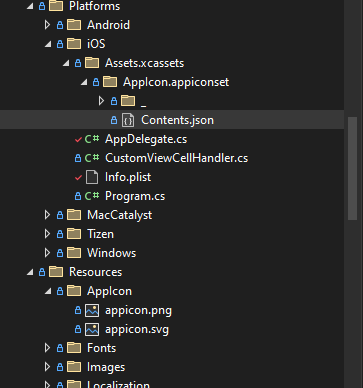363x388 pixels.
Task: Select Assets.xcassets in the tree
Action: (x=144, y=63)
